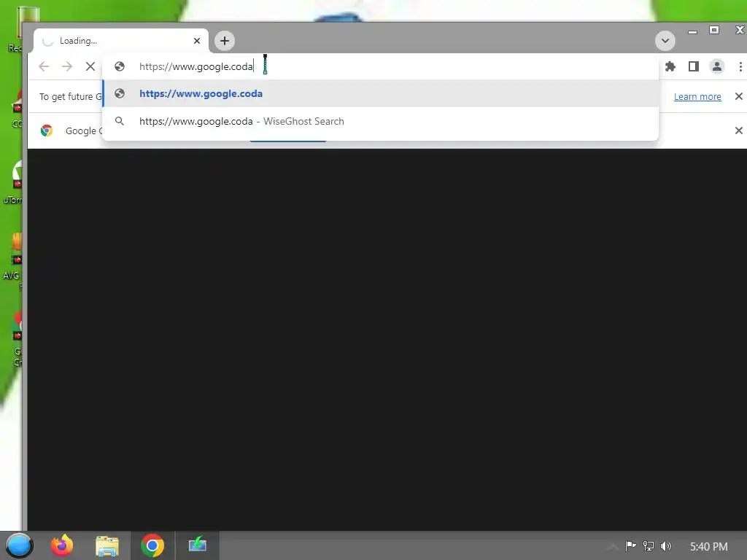Click the Chrome logo in the infobar
Viewport: 747px width, 560px height.
[47, 131]
